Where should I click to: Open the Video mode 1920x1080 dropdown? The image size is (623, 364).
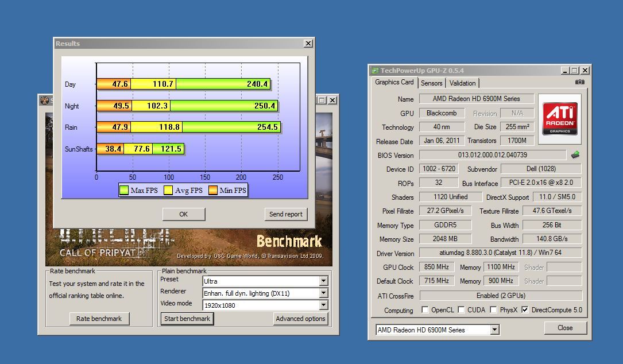323,305
